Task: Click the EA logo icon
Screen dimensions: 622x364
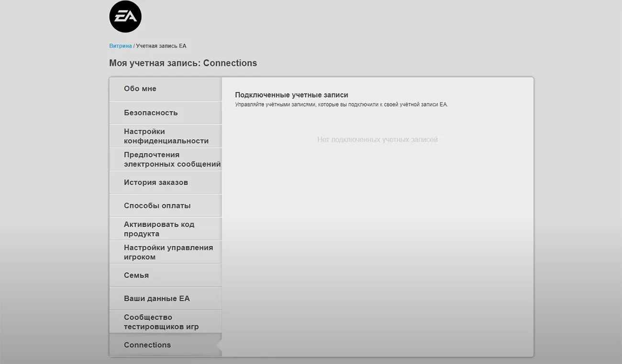Action: tap(125, 16)
